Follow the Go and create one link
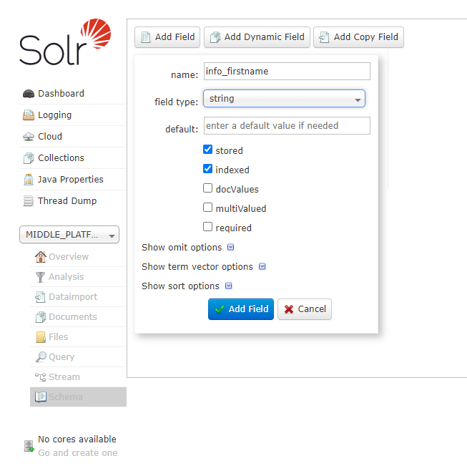This screenshot has height=476, width=467. [78, 453]
